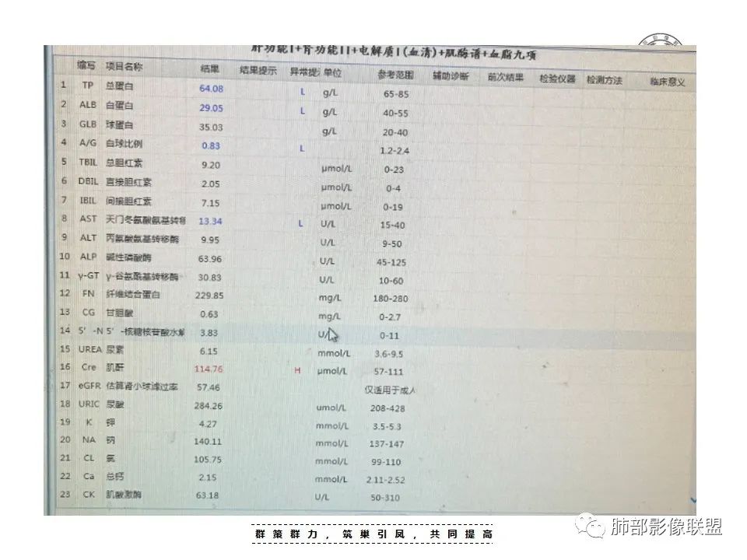Viewport: 747px width, 560px height.
Task: Click eGFR result value 57.46
Action: tap(209, 387)
